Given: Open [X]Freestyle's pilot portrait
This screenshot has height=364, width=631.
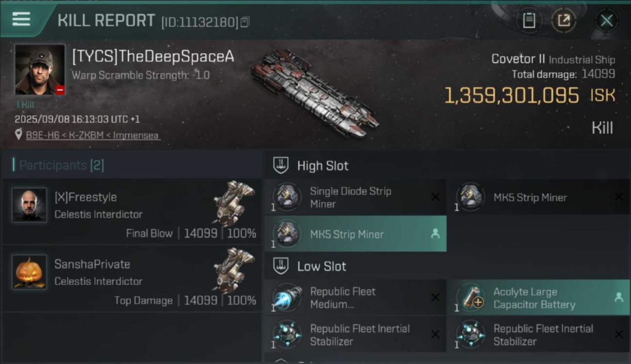Looking at the screenshot, I should [x=30, y=205].
